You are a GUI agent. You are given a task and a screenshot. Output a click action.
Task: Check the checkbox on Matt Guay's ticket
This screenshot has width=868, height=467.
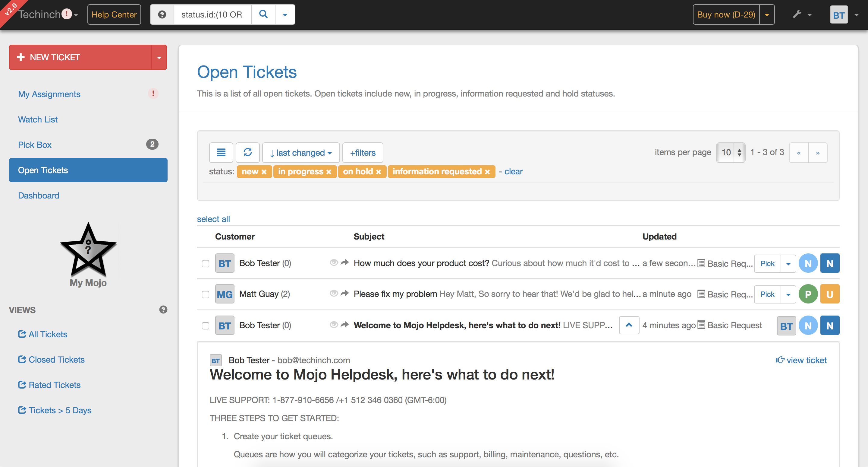(x=206, y=294)
